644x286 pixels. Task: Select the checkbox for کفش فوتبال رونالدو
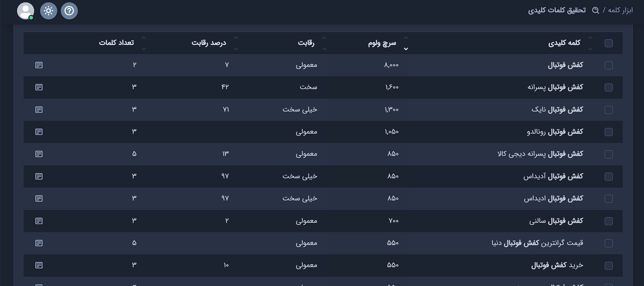click(x=608, y=132)
